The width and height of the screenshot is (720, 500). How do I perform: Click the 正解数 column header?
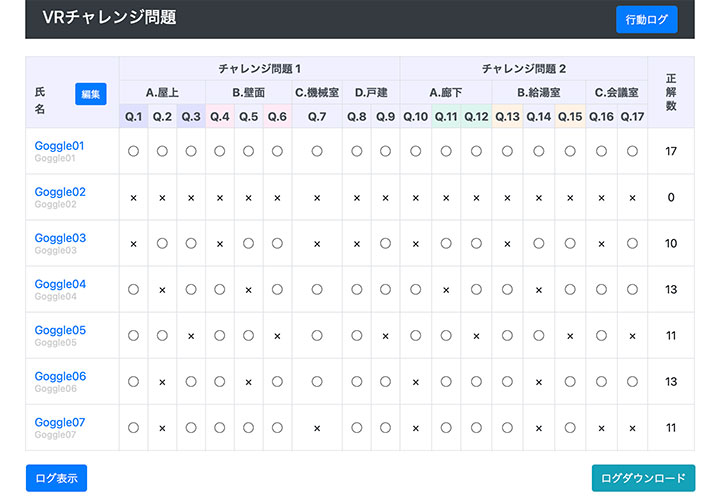(x=671, y=92)
